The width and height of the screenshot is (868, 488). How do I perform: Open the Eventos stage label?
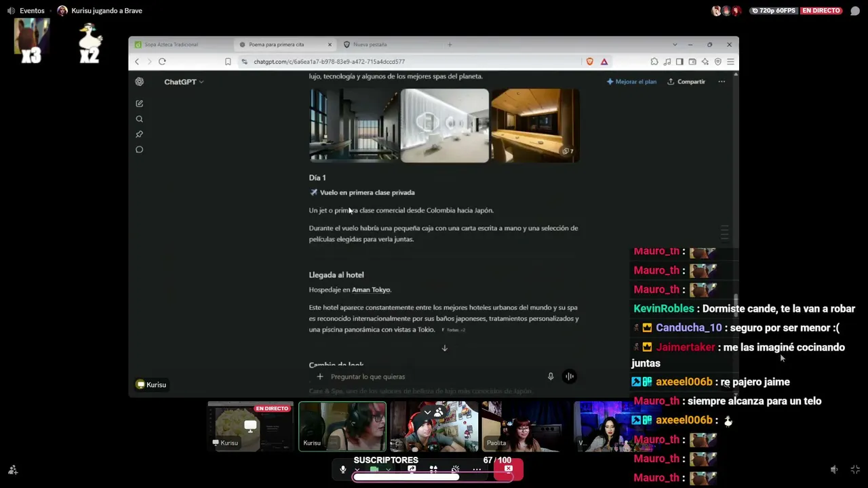pos(32,11)
